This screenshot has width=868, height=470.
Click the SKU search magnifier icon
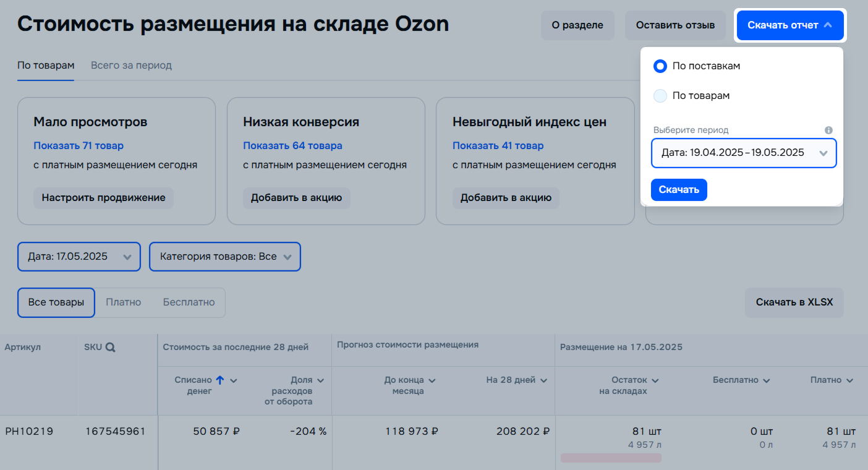110,348
